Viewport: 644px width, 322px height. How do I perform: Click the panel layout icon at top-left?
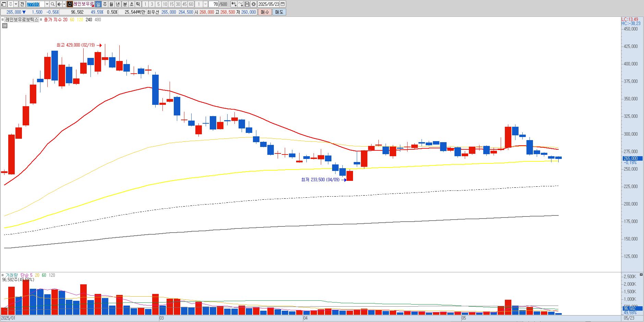4,4
